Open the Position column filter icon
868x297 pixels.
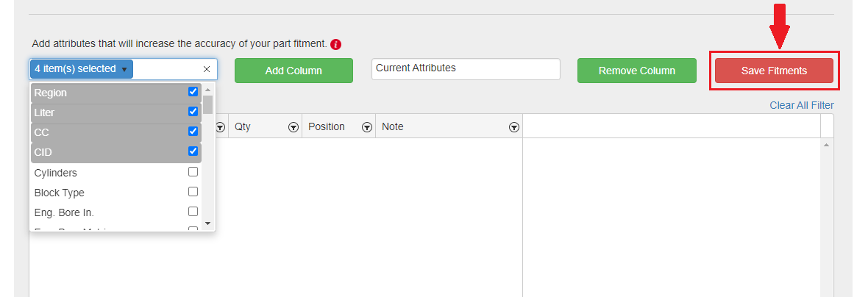(x=367, y=127)
